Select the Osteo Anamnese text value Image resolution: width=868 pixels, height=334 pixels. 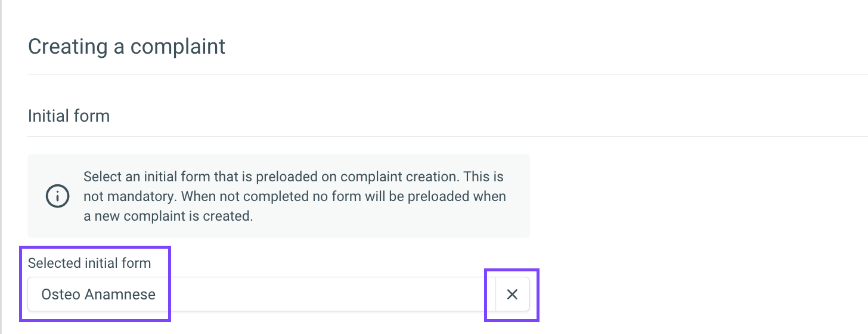[x=98, y=294]
